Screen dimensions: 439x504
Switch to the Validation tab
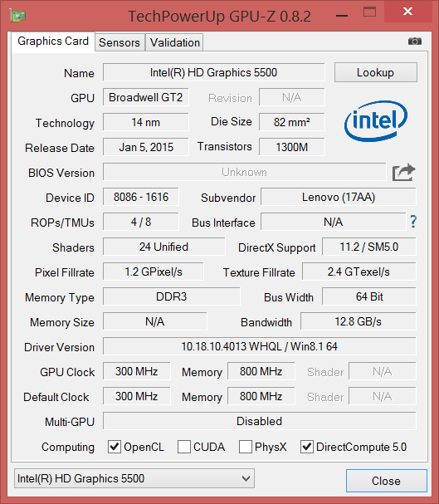tap(175, 42)
